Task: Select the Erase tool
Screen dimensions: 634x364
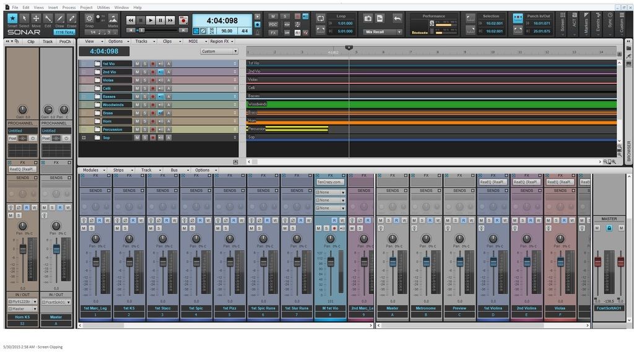Action: click(72, 20)
